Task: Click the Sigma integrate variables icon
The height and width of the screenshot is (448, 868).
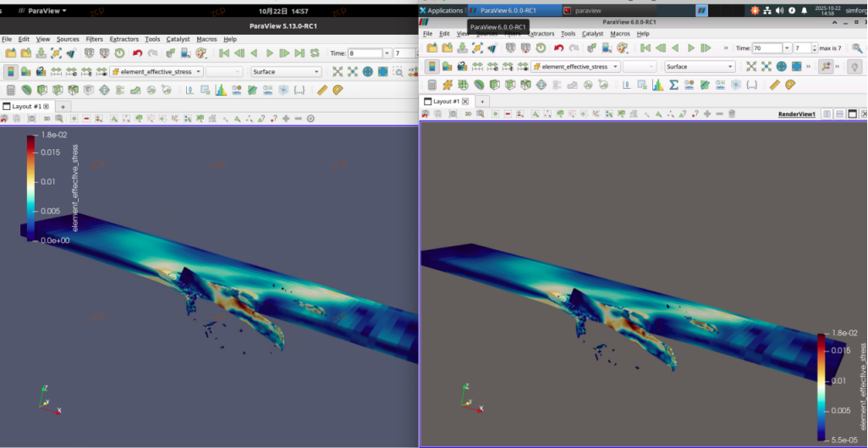Action: (x=673, y=85)
